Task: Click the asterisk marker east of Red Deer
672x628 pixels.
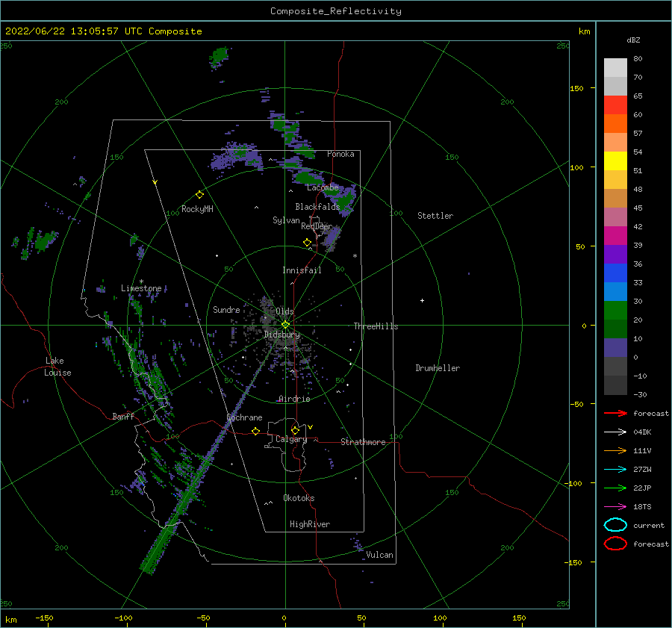Action: [x=355, y=256]
